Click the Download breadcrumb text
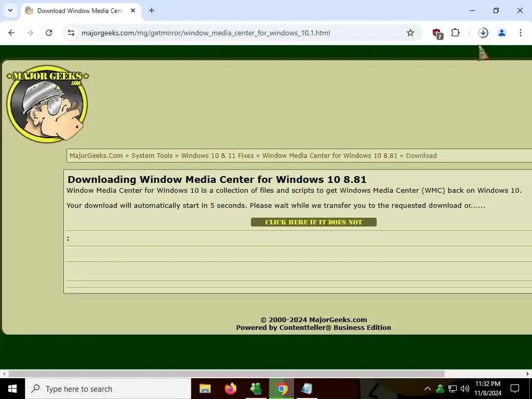 coord(421,156)
